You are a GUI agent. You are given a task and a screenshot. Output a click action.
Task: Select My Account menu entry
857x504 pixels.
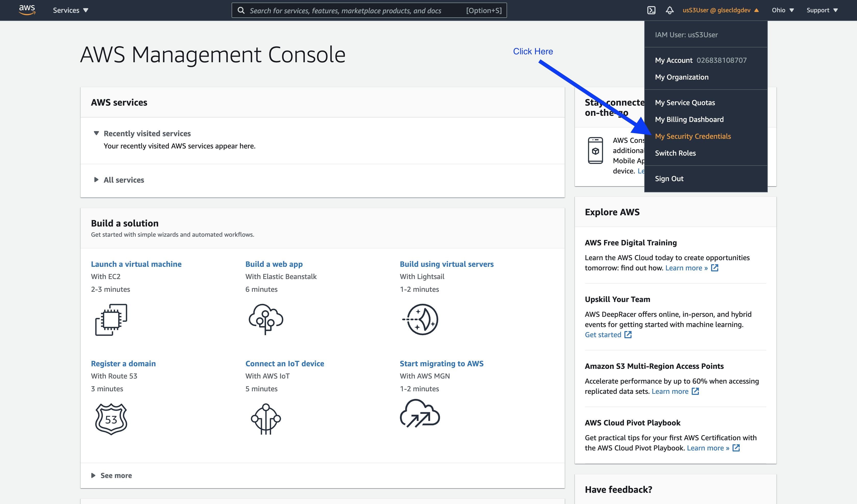(x=701, y=60)
